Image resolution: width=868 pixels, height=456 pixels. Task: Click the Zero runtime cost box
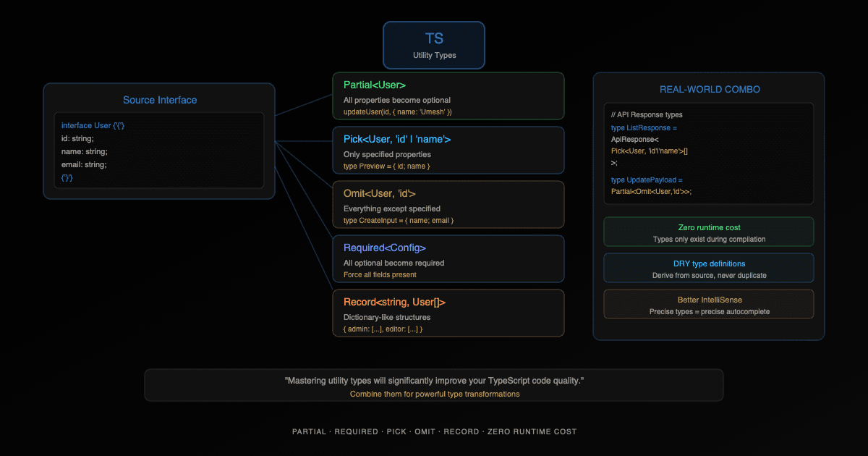708,232
